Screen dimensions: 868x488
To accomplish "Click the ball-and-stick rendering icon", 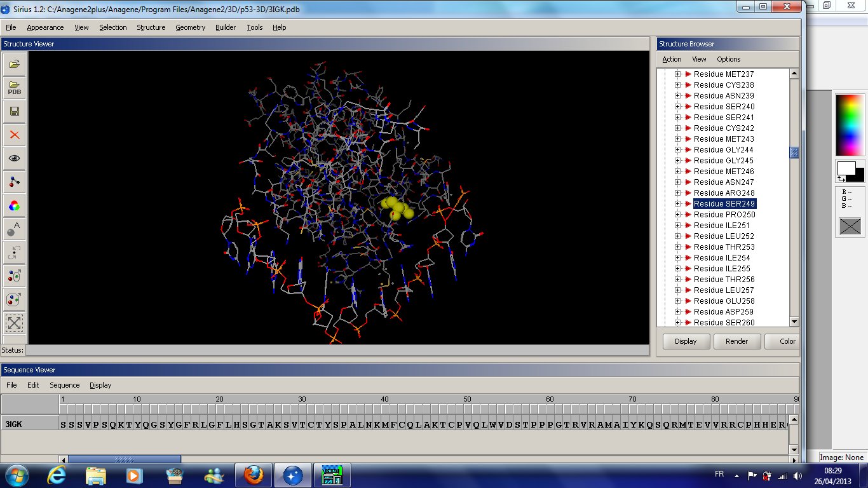I will pyautogui.click(x=15, y=182).
